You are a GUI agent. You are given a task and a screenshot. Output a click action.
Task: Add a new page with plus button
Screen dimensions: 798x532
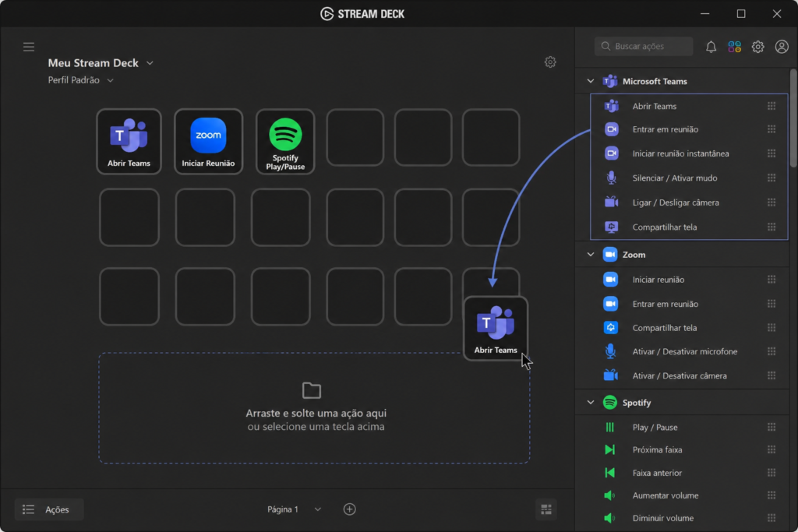pyautogui.click(x=350, y=509)
